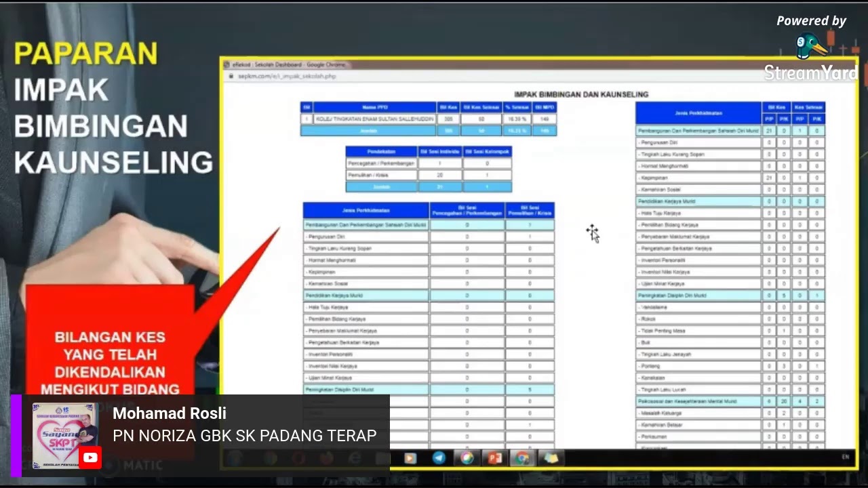Click the 305 value under Bil Kes
Screen dimensions: 868x488
448,119
